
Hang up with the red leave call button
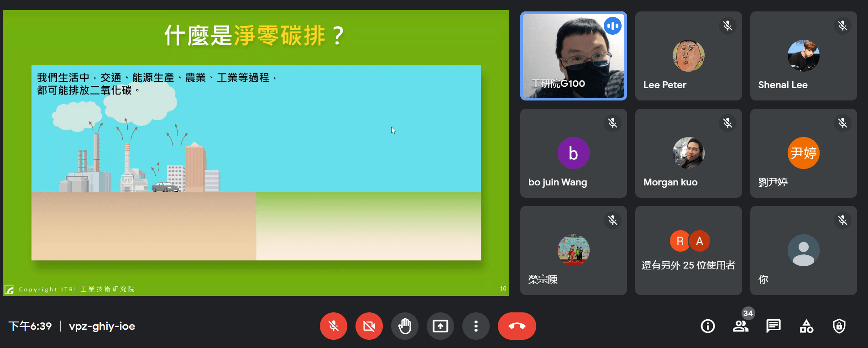pyautogui.click(x=517, y=326)
